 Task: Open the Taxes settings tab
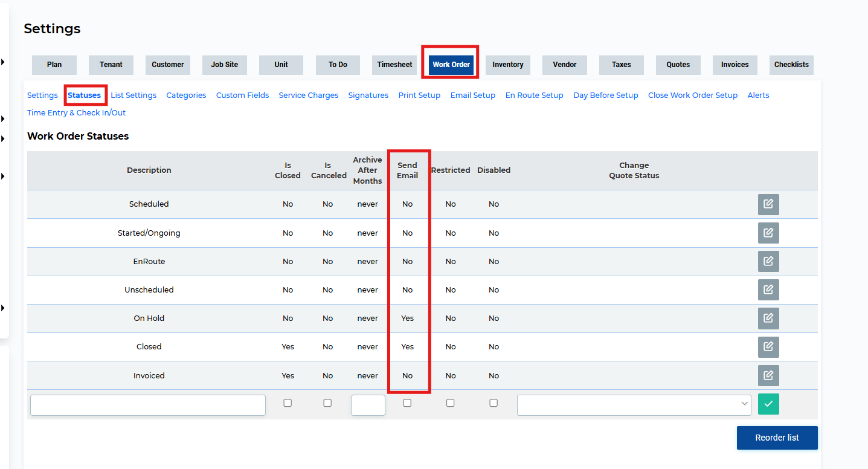coord(622,65)
